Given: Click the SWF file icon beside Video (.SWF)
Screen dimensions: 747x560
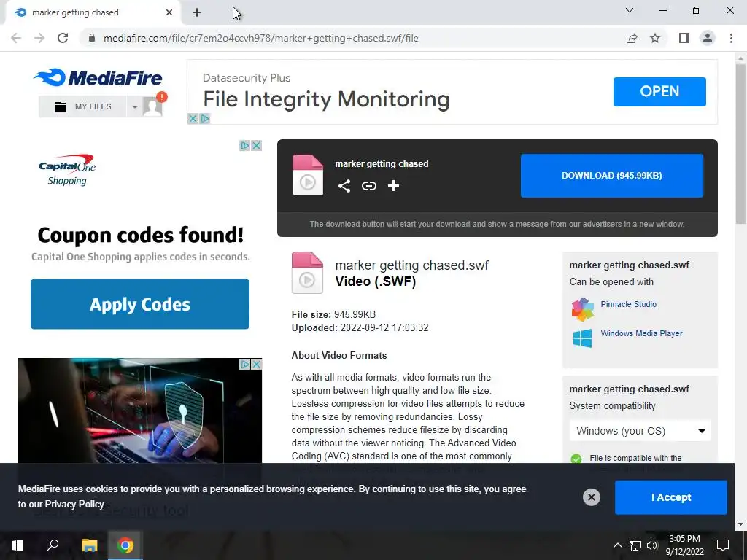Looking at the screenshot, I should pos(307,273).
